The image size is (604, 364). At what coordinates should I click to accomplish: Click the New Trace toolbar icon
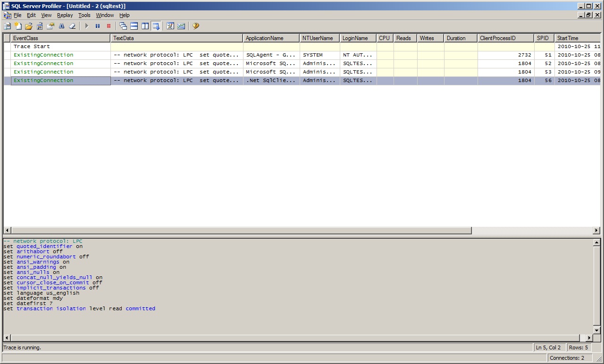(x=8, y=26)
